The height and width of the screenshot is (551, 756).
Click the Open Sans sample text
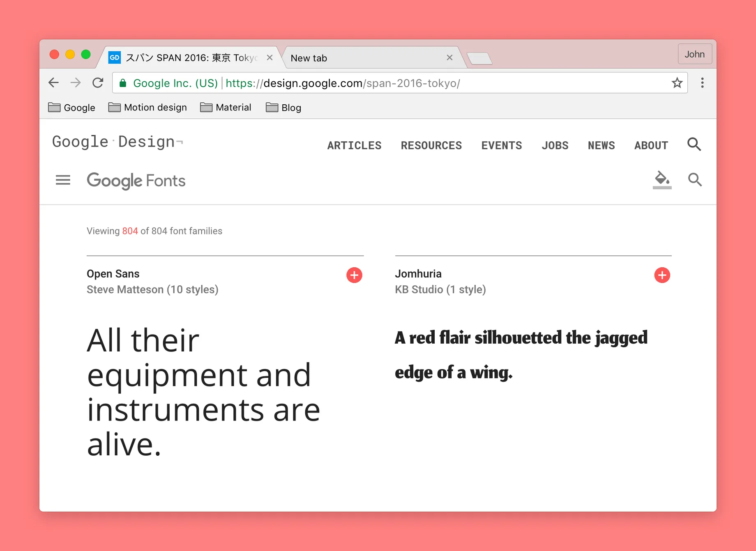point(203,392)
